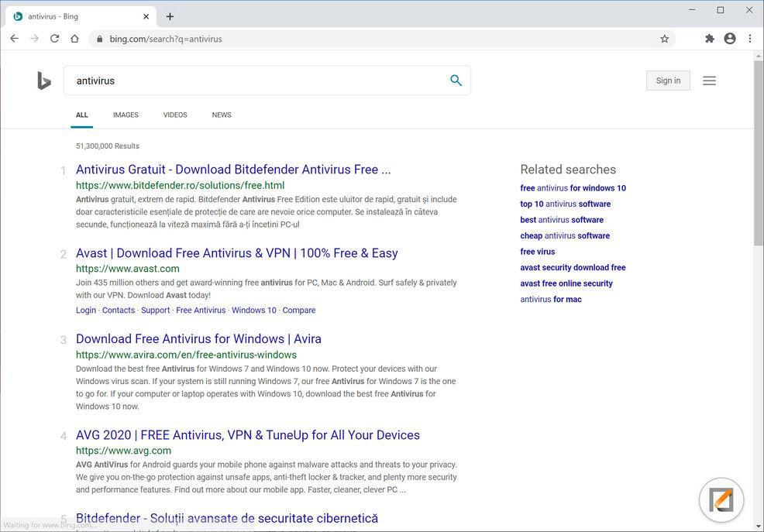
Task: Switch to the News tab
Action: [x=222, y=115]
